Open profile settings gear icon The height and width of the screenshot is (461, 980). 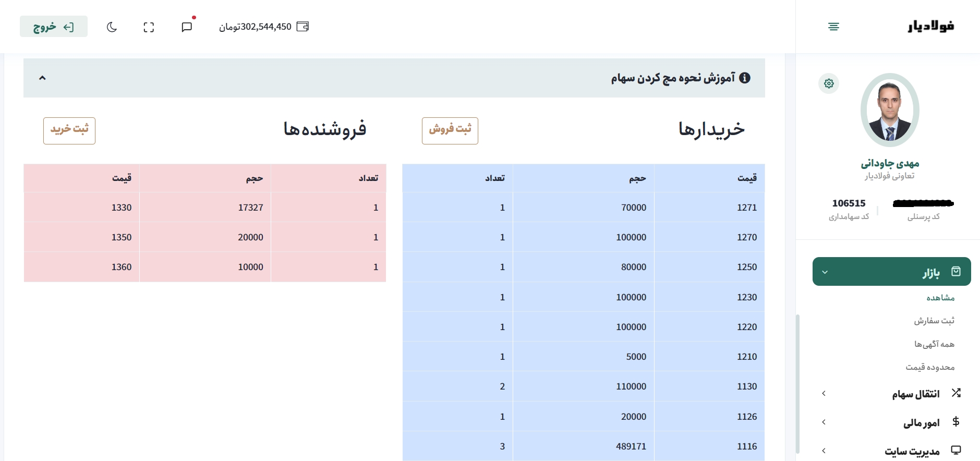[829, 83]
